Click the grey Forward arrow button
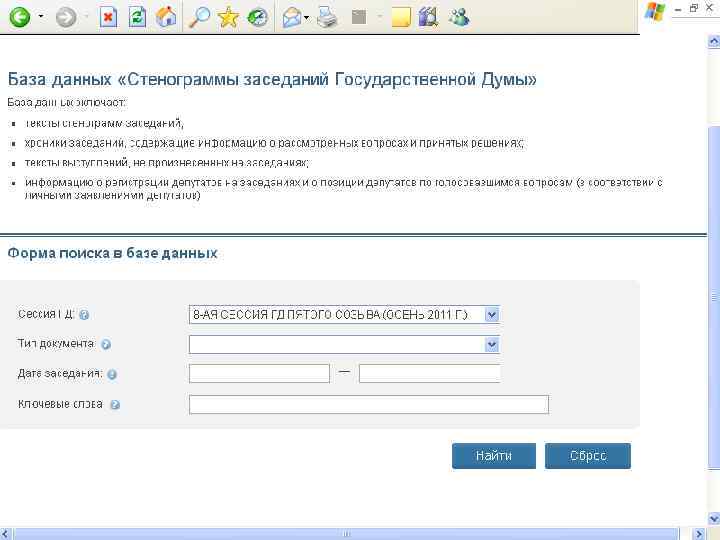Viewport: 720px width, 540px height. [x=66, y=18]
